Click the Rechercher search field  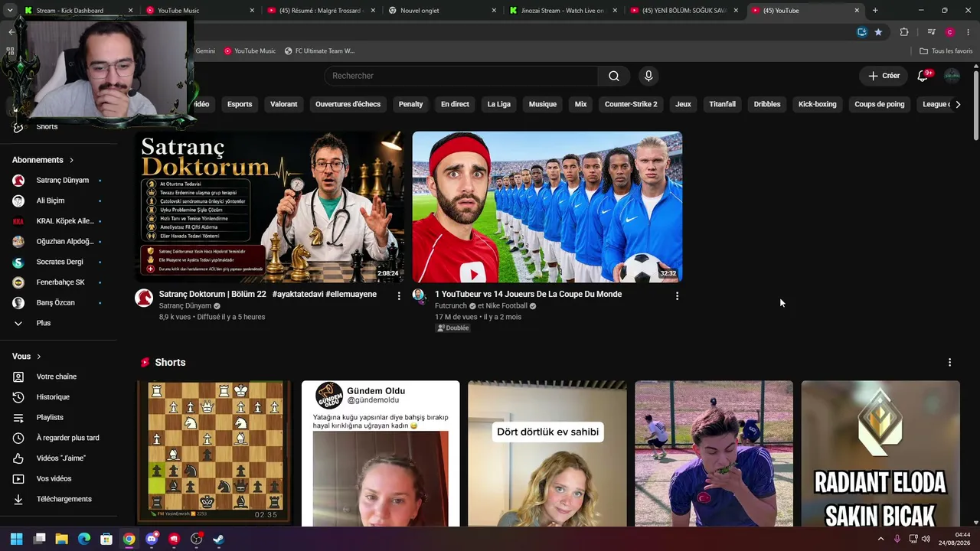[x=461, y=76]
